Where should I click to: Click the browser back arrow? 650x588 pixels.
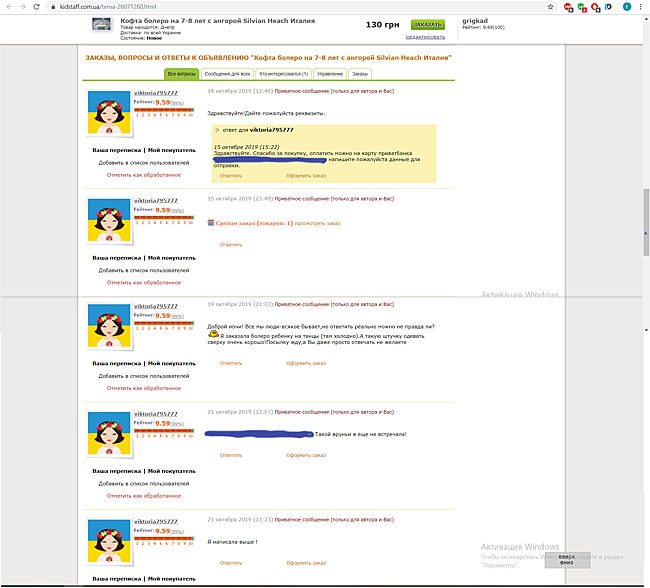click(9, 7)
